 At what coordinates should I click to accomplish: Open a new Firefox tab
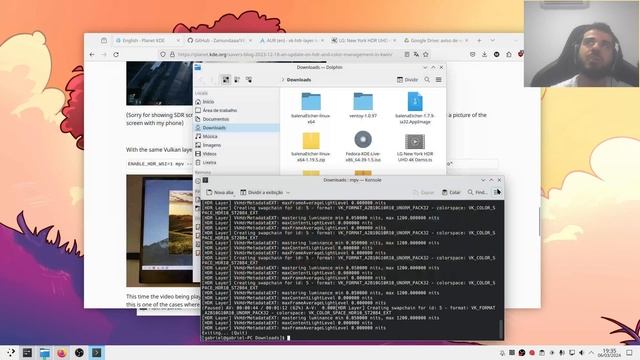point(480,40)
